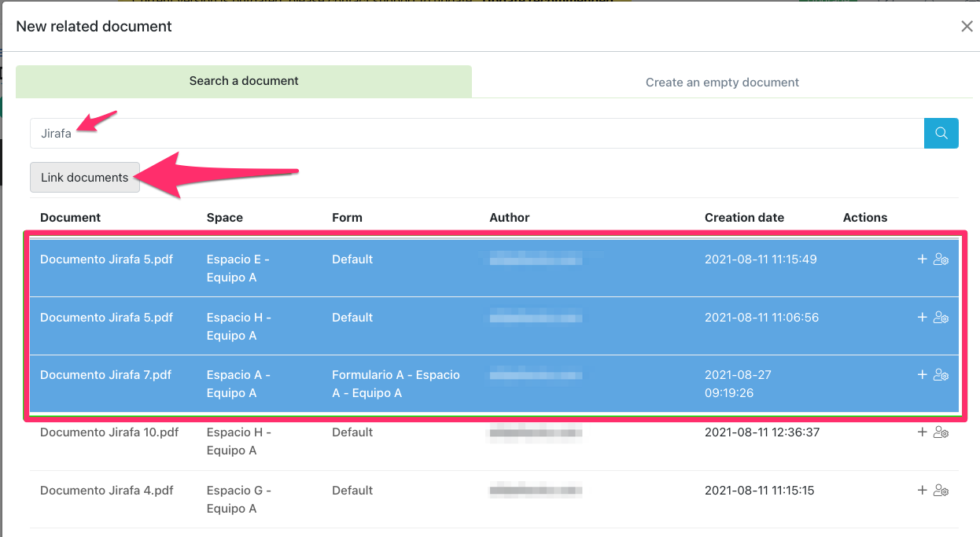Open the Create an empty document tab

(x=722, y=82)
